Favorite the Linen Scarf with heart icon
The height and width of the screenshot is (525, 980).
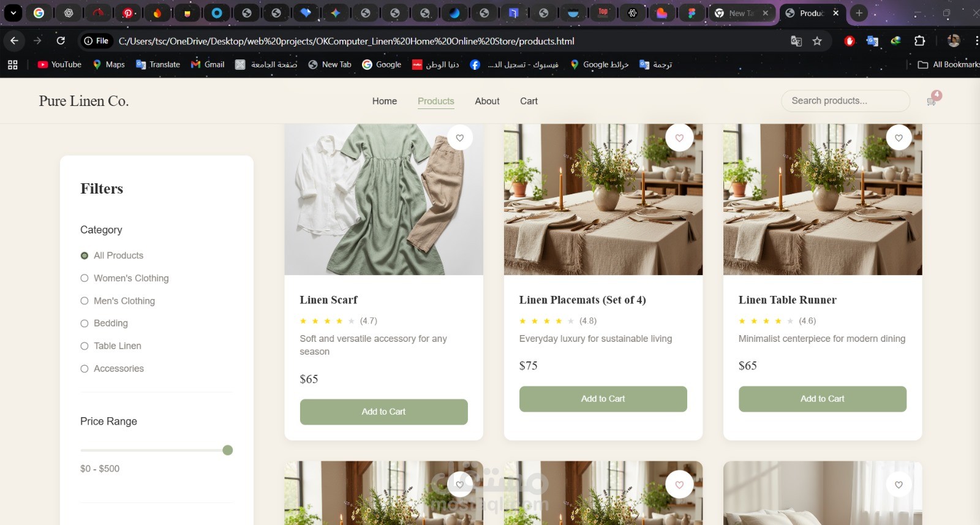[459, 138]
